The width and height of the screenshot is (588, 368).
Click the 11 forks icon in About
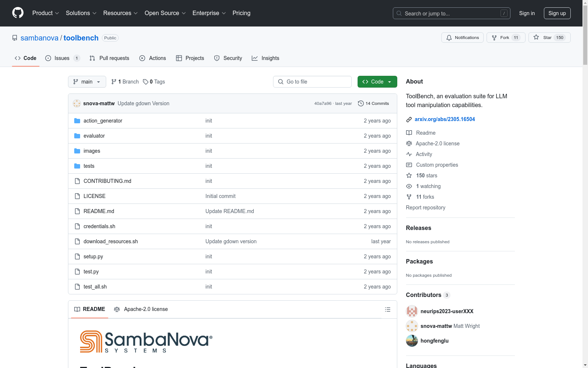409,197
